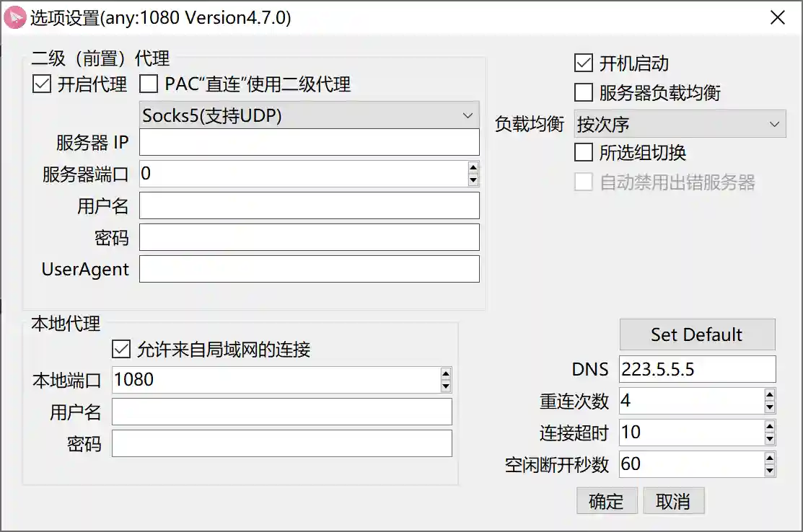Enable PAC直连使用二级代理 checkbox
This screenshot has width=803, height=532.
(149, 84)
